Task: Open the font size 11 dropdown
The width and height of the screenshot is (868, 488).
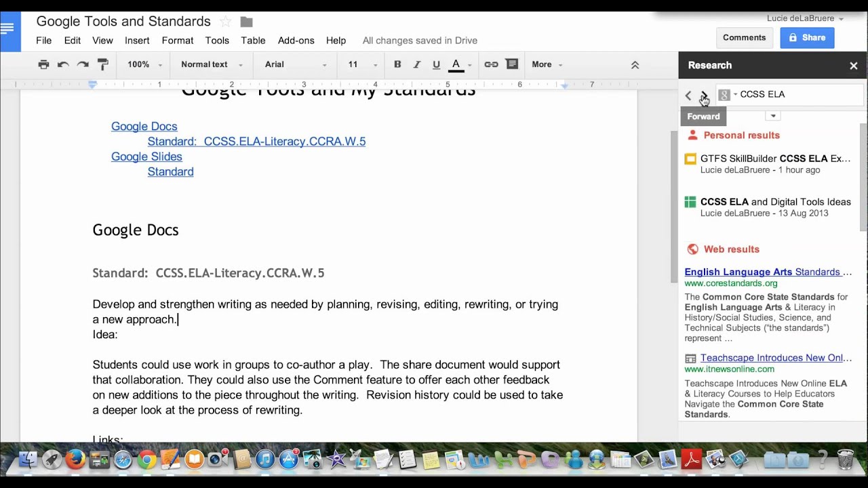Action: click(x=363, y=64)
